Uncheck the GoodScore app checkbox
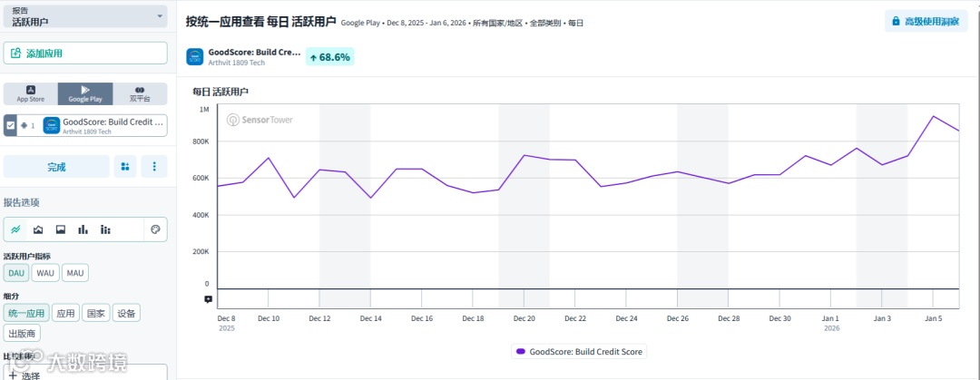980x380 pixels. pos(10,125)
